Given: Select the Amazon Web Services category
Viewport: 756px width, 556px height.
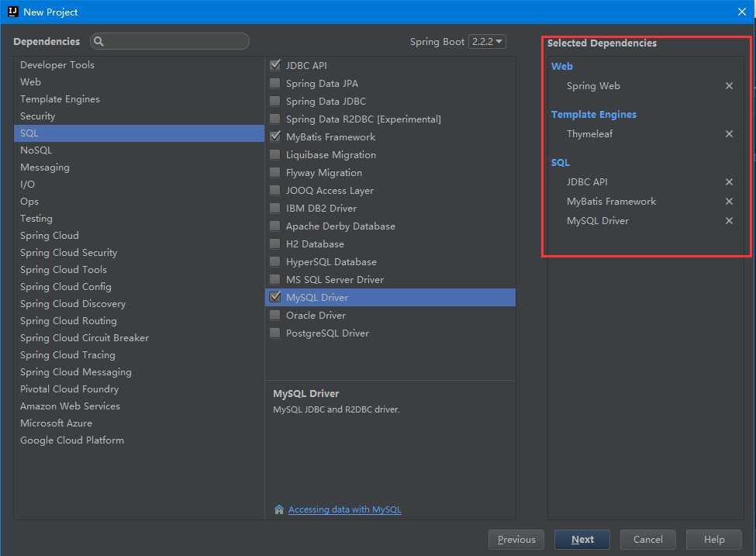Looking at the screenshot, I should pyautogui.click(x=139, y=406).
